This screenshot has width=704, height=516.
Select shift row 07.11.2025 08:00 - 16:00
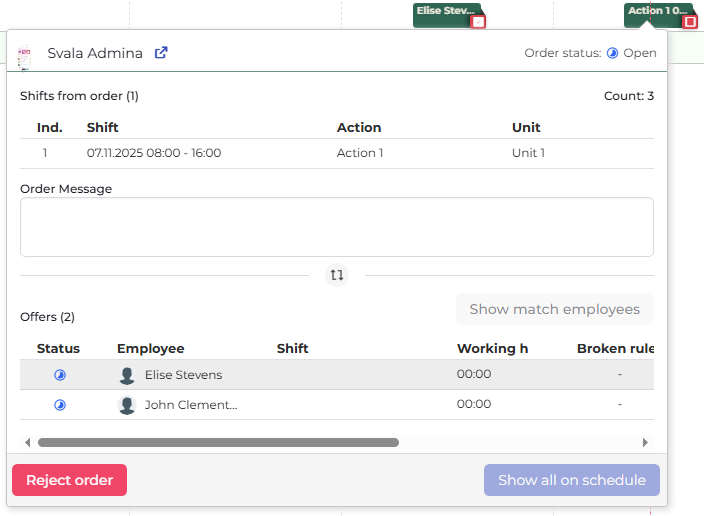[x=336, y=153]
